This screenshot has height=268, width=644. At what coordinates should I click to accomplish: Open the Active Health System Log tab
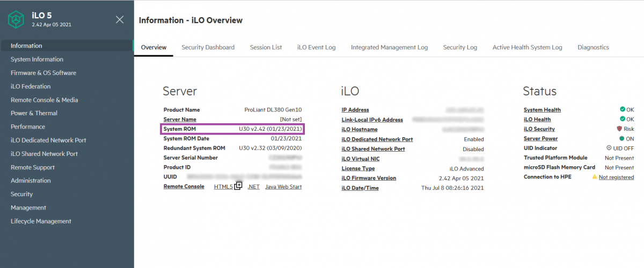pos(527,47)
